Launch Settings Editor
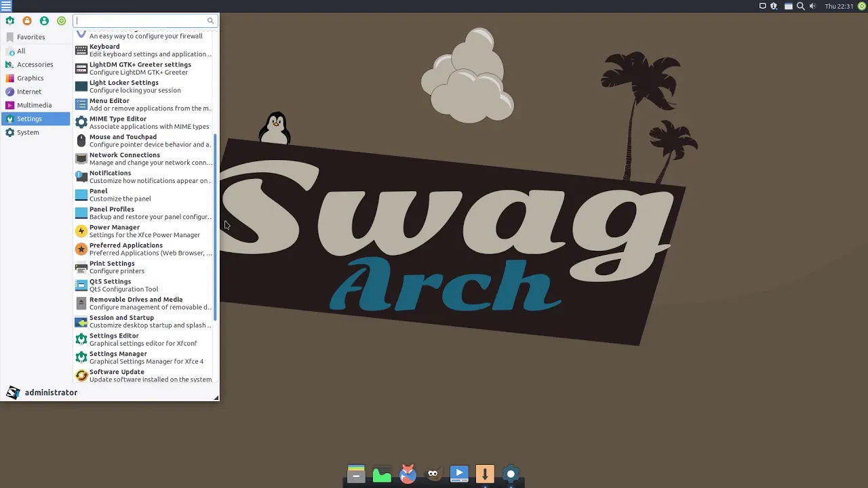This screenshot has width=868, height=488. coord(143,340)
